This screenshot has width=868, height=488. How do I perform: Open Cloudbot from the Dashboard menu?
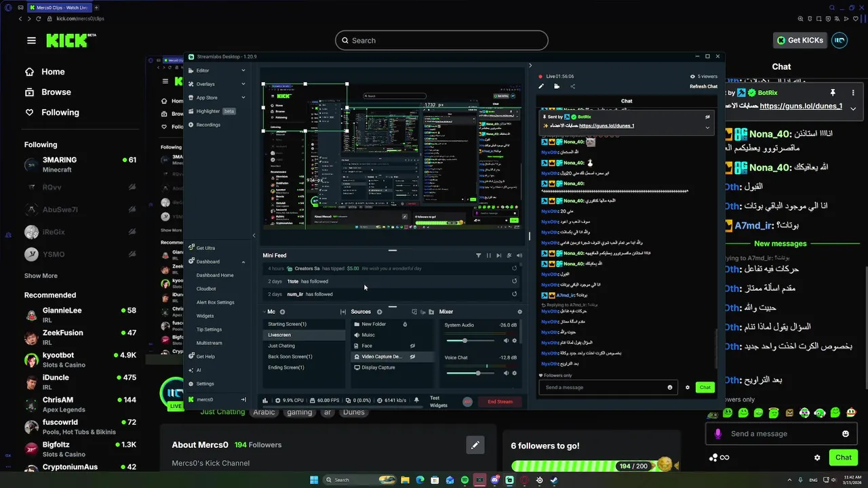pos(206,289)
